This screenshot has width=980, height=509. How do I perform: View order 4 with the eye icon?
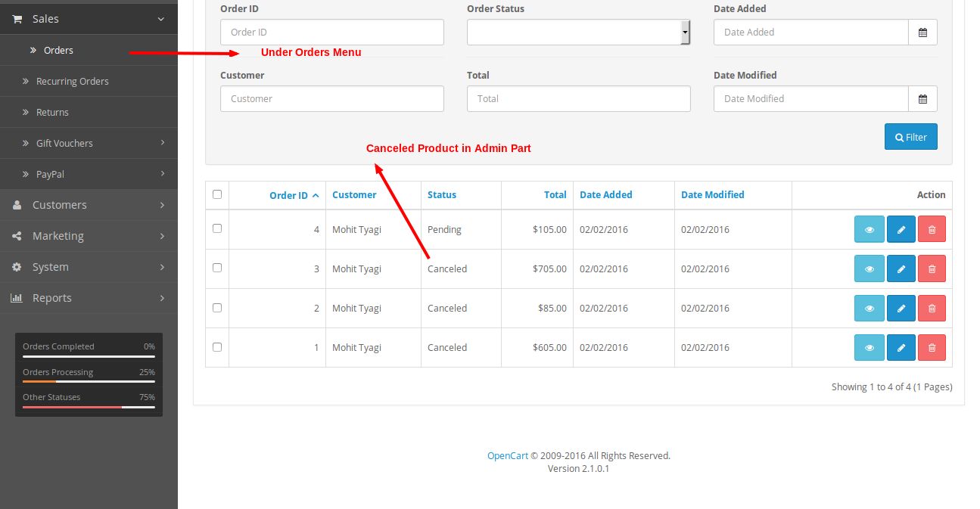870,229
